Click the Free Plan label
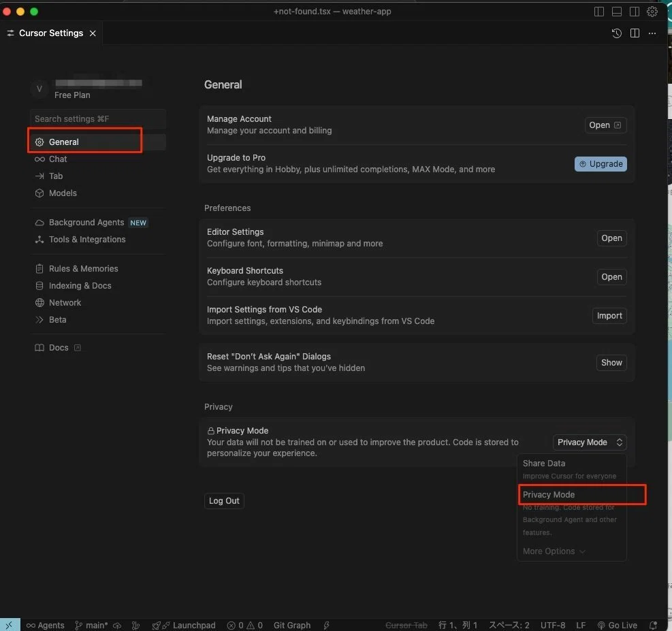 [72, 95]
